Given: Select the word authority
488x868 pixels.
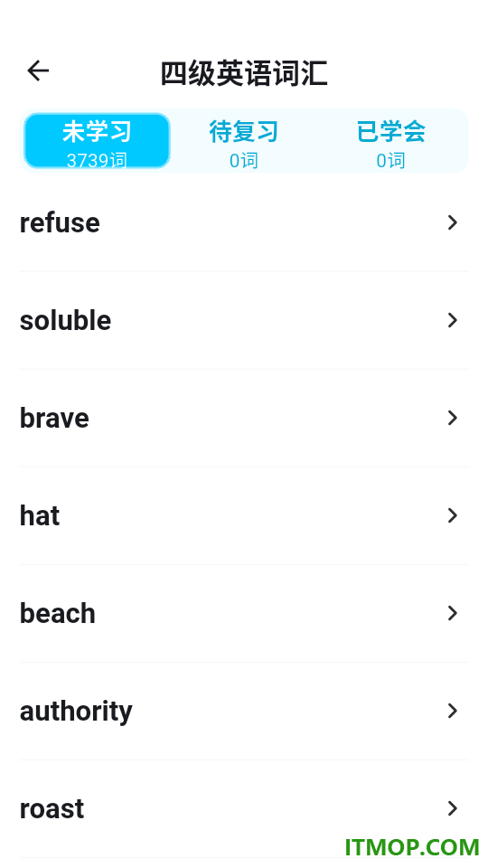Looking at the screenshot, I should [x=244, y=711].
